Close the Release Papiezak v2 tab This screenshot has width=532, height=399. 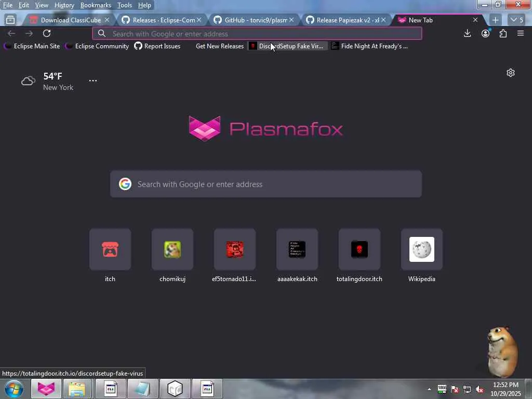(x=383, y=20)
